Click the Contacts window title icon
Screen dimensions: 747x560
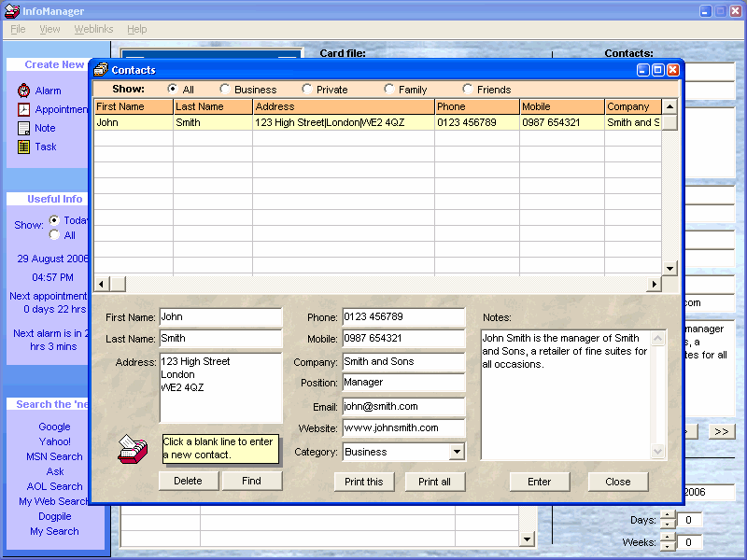click(x=101, y=70)
